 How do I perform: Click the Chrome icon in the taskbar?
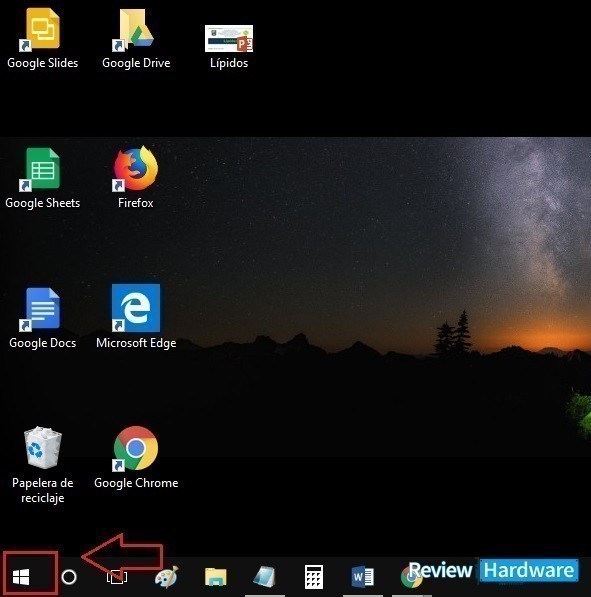coord(412,578)
